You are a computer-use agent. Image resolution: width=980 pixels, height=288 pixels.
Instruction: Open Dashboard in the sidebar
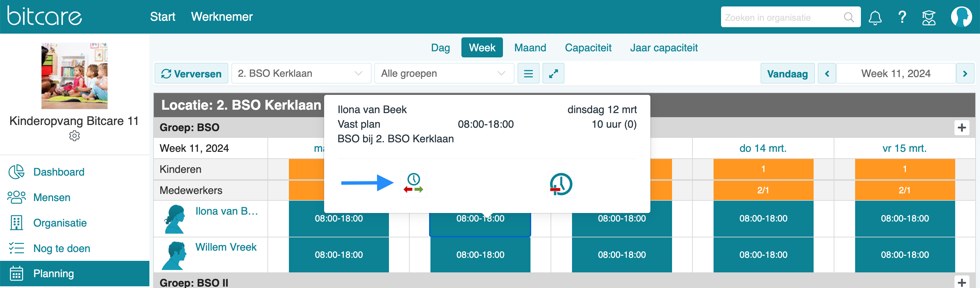coord(59,172)
